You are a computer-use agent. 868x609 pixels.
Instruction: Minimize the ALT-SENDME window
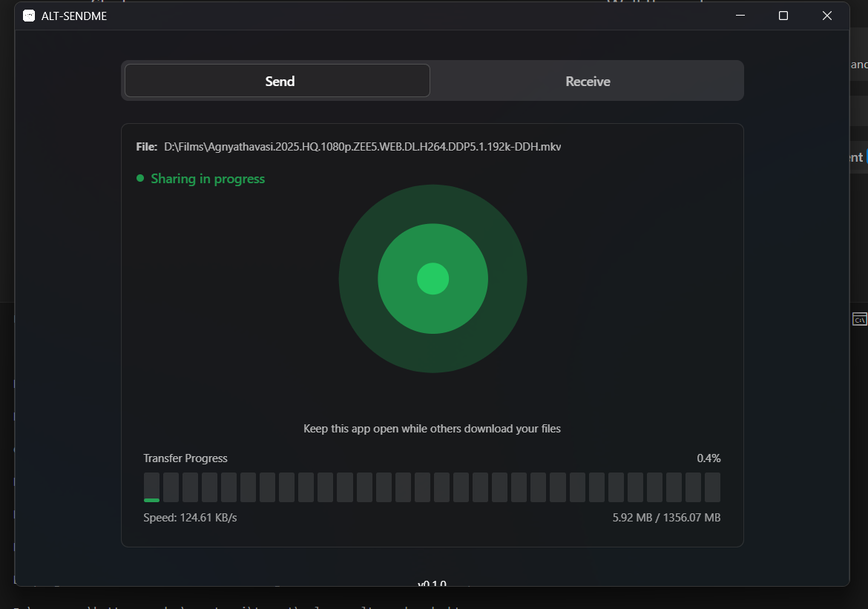(740, 15)
